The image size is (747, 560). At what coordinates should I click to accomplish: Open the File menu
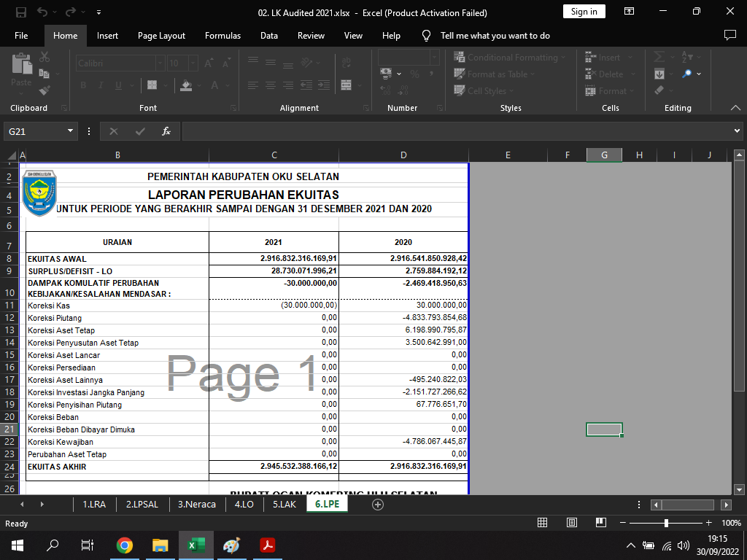click(x=21, y=36)
